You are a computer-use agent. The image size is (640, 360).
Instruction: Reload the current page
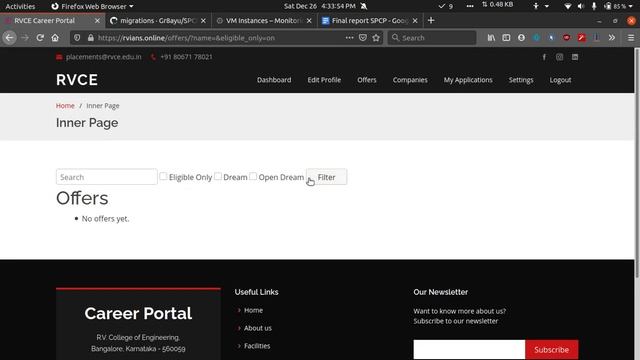(40, 38)
